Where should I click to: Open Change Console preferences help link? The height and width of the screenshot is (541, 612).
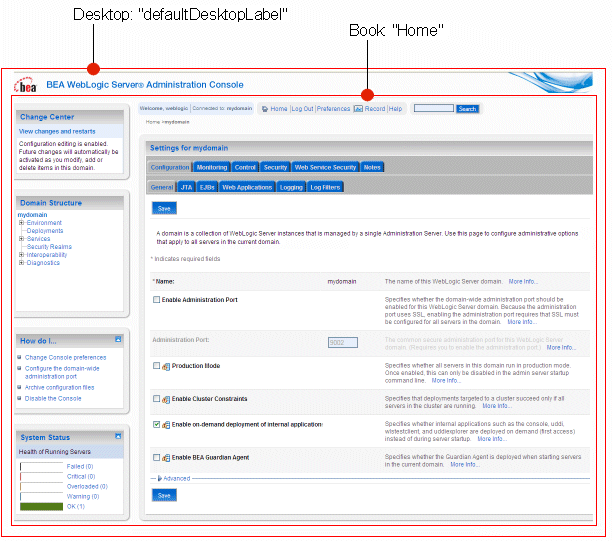[x=66, y=358]
